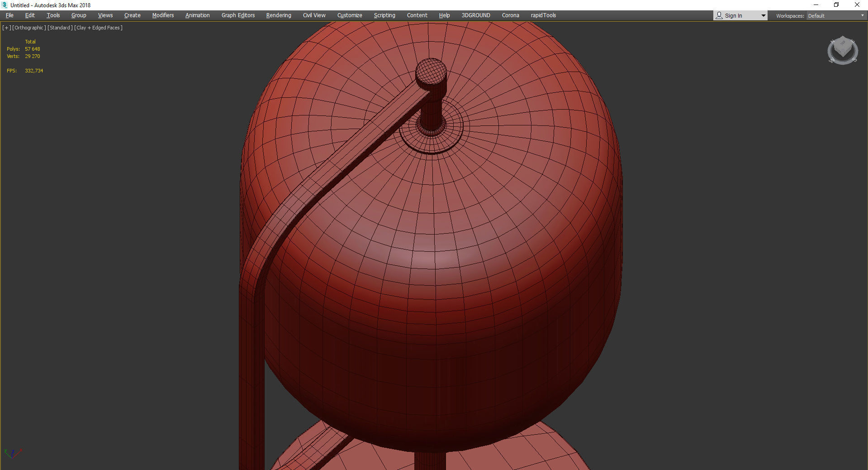Click the Verts count value 29 270
This screenshot has height=470, width=868.
click(x=33, y=56)
